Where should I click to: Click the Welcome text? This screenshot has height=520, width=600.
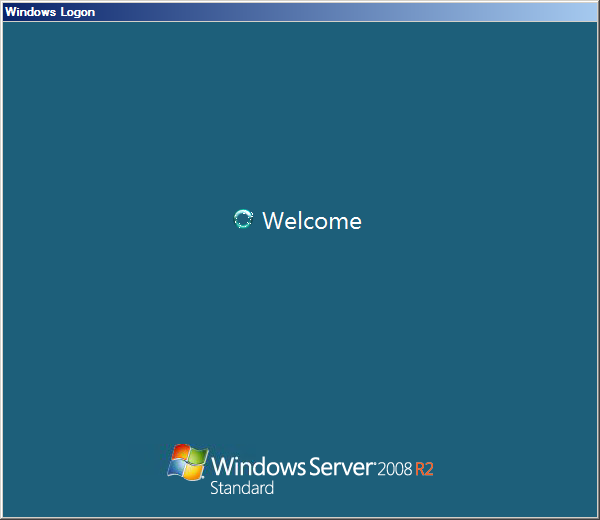(x=311, y=221)
